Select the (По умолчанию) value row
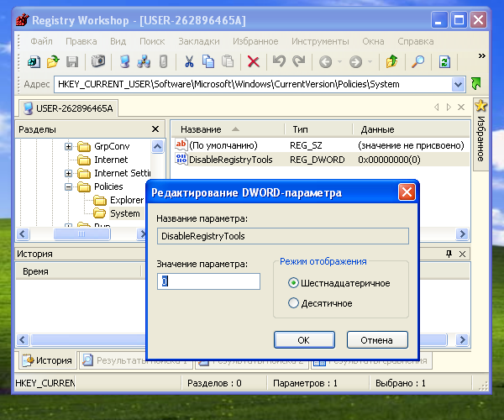Viewport: 504px width, 420px height. 322,145
